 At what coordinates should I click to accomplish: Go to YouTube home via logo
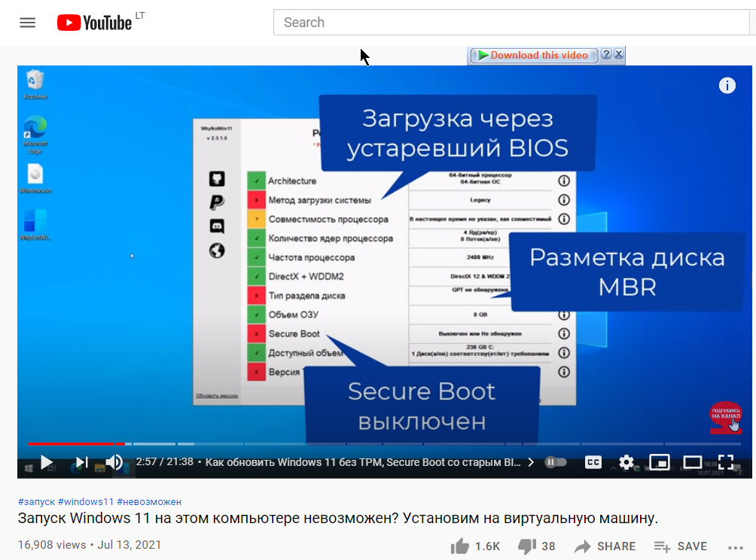pos(95,23)
